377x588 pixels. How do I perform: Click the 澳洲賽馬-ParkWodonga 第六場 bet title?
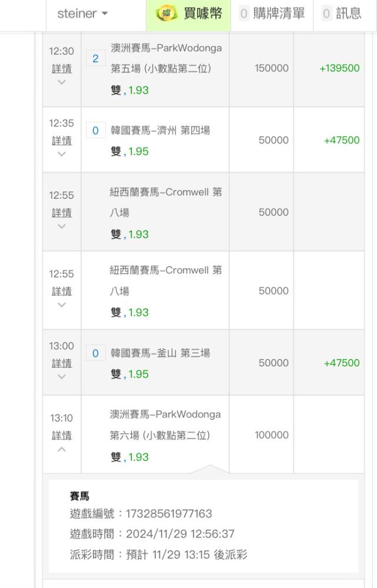(x=165, y=425)
